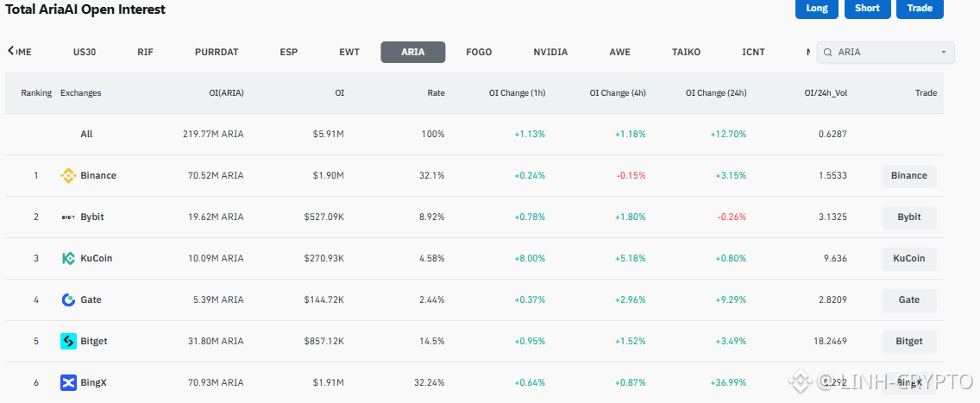Switch to the TAIKO tab
980x403 pixels.
pyautogui.click(x=686, y=52)
